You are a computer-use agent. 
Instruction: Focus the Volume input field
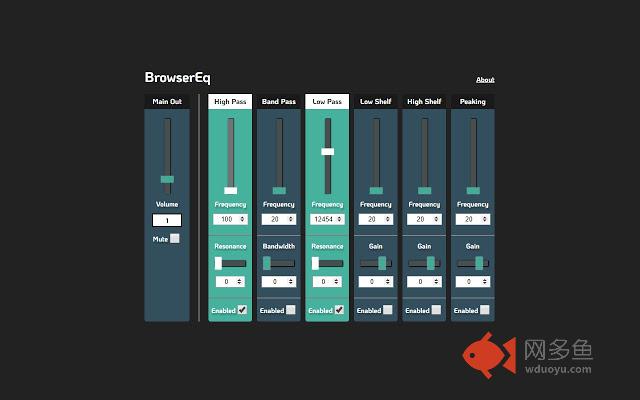(167, 220)
